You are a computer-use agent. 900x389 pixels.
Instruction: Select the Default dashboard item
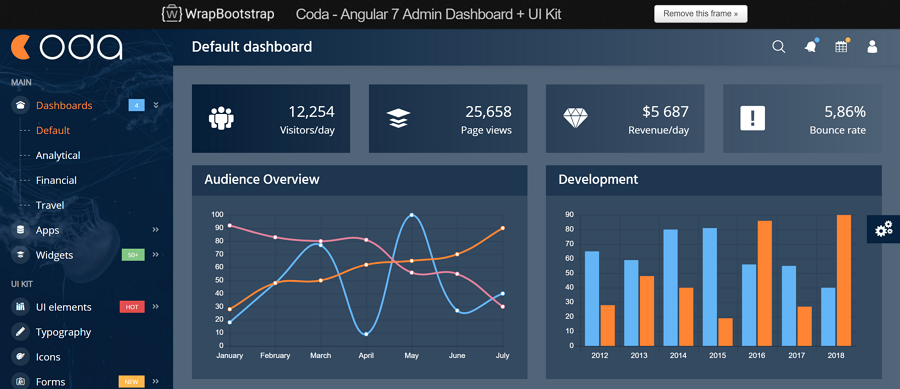tap(53, 130)
